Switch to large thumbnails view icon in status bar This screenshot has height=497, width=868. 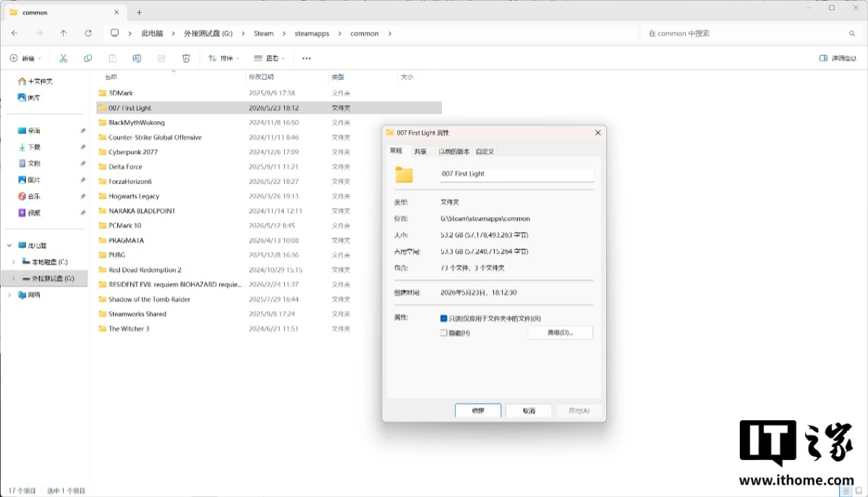(858, 490)
